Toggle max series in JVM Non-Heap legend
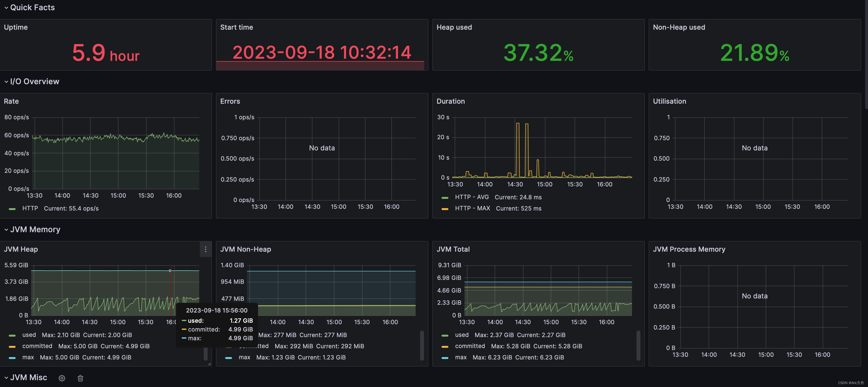The width and height of the screenshot is (868, 387). [244, 357]
